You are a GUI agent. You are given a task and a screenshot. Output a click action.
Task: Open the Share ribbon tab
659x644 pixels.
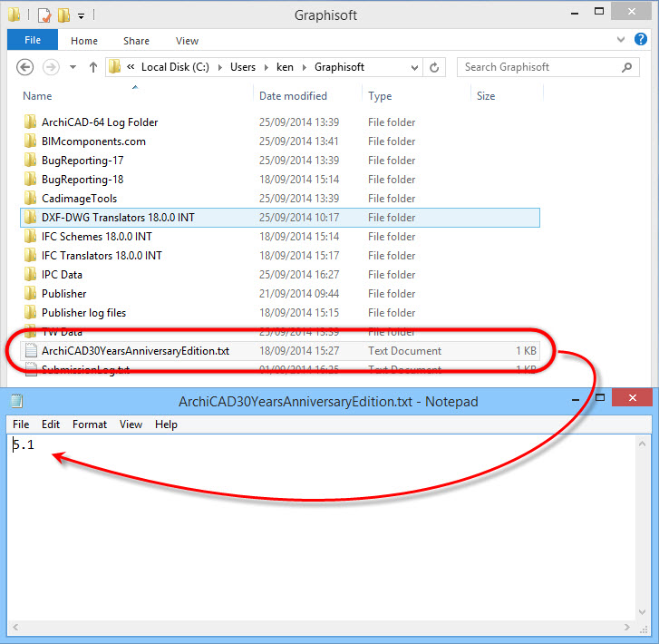136,41
